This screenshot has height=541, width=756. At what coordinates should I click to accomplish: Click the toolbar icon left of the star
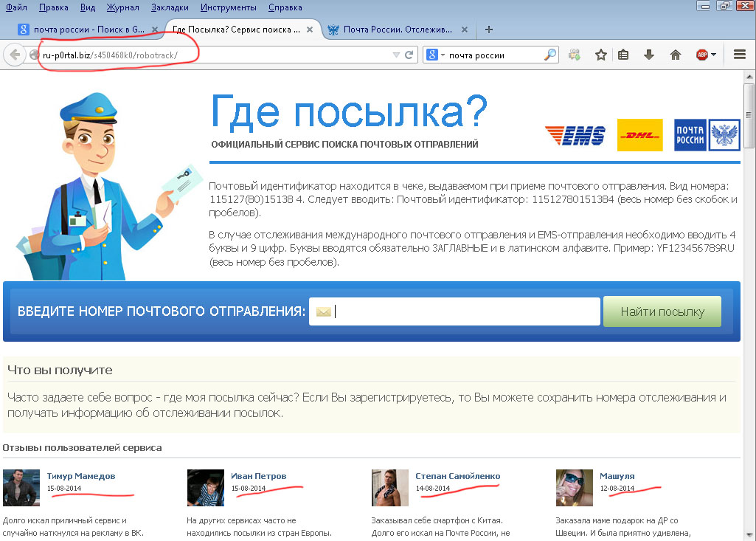click(x=575, y=55)
